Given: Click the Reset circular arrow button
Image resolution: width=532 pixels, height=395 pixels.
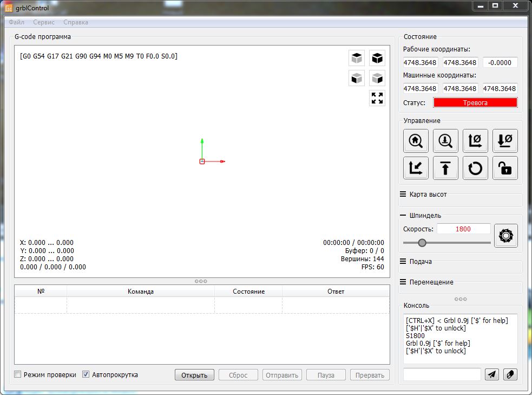Looking at the screenshot, I should click(x=475, y=168).
